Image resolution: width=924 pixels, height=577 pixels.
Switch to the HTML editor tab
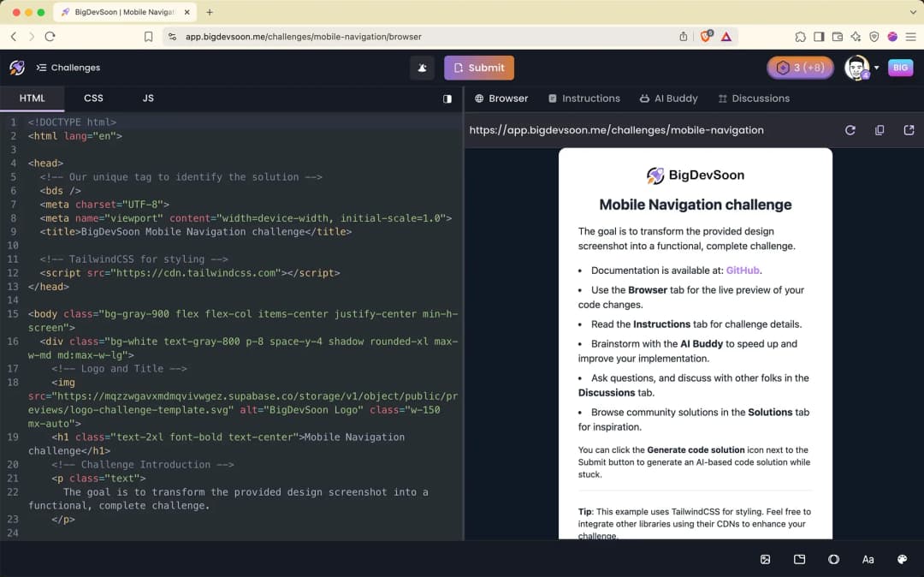click(x=32, y=98)
